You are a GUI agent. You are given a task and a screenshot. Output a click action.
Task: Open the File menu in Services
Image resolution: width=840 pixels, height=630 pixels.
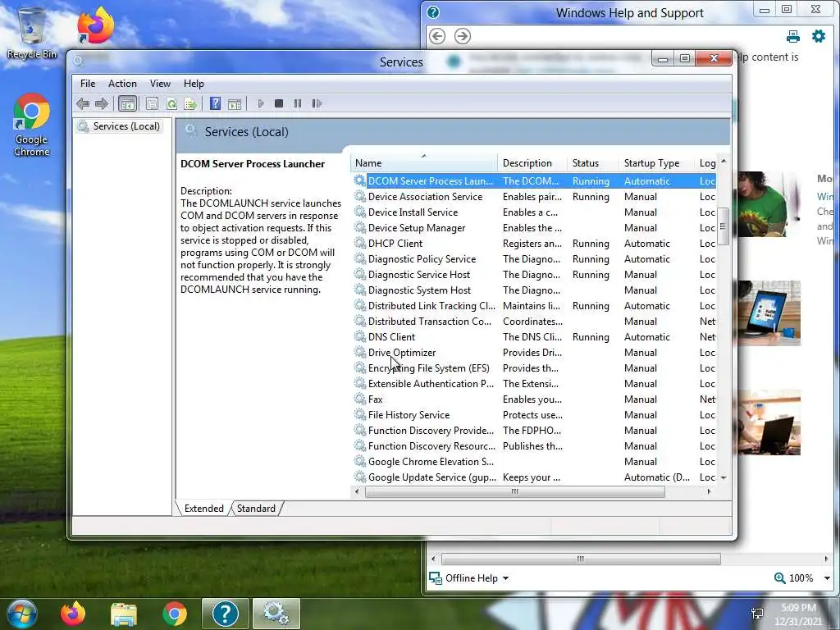coord(88,84)
